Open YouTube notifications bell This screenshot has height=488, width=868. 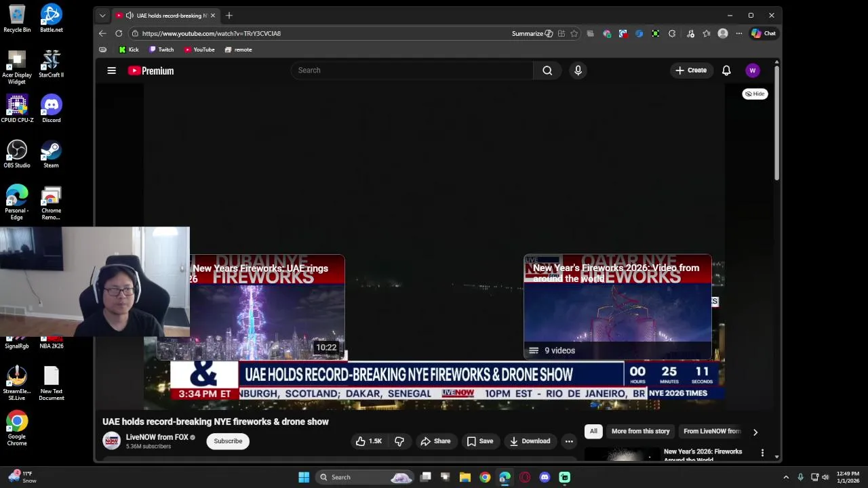(x=726, y=70)
